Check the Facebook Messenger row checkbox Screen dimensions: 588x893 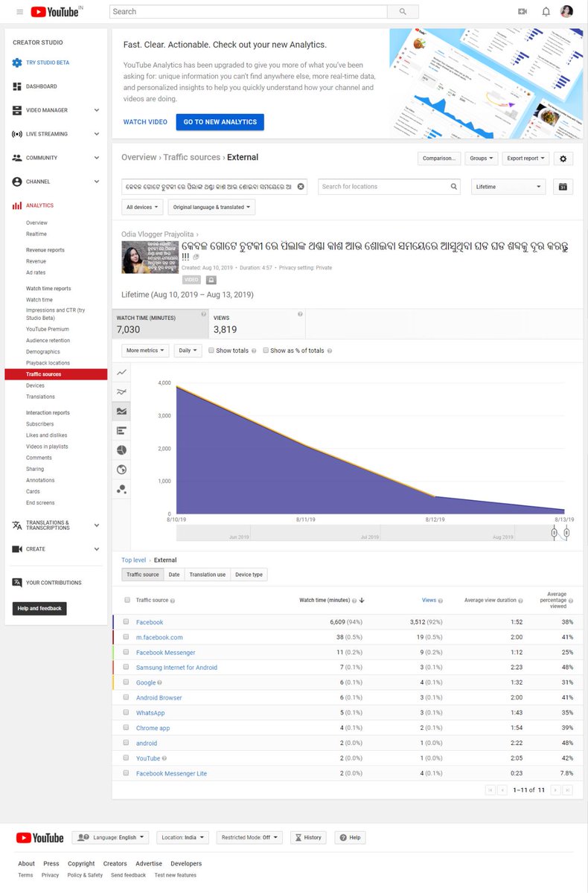(127, 653)
